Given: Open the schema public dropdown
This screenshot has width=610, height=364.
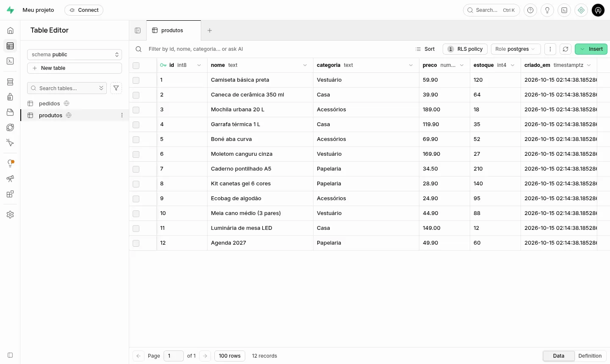Looking at the screenshot, I should pyautogui.click(x=75, y=55).
